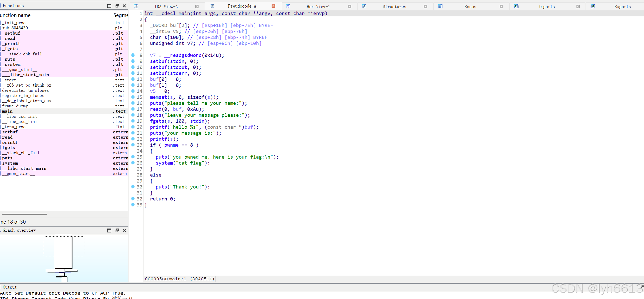Toggle breakpoint dot on line 17
Viewport: 644px width, 299px height.
[133, 109]
